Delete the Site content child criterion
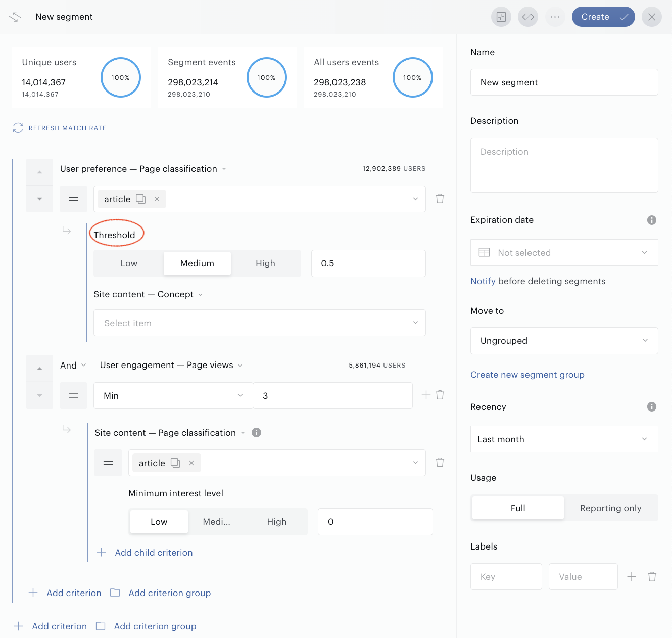The image size is (672, 638). click(440, 462)
